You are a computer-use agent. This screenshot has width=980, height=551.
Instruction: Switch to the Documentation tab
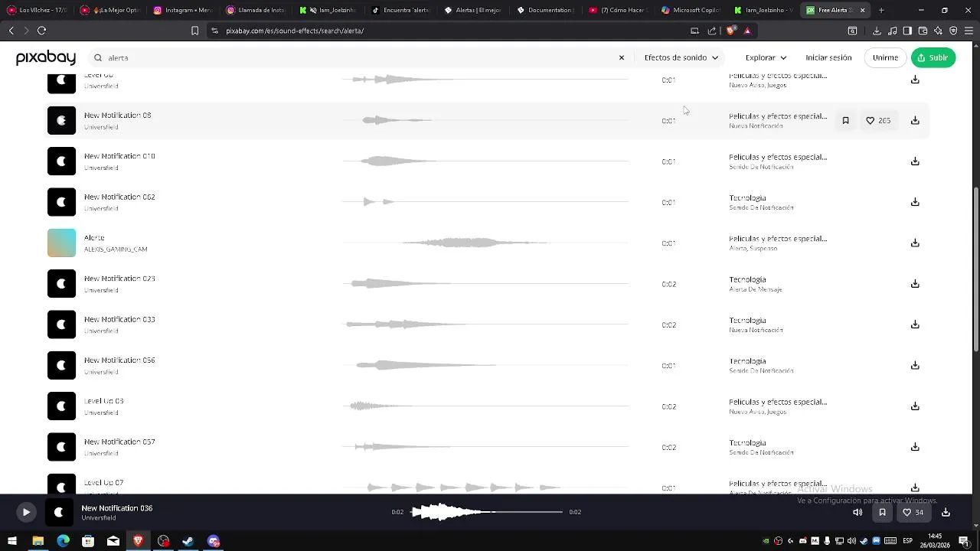545,10
